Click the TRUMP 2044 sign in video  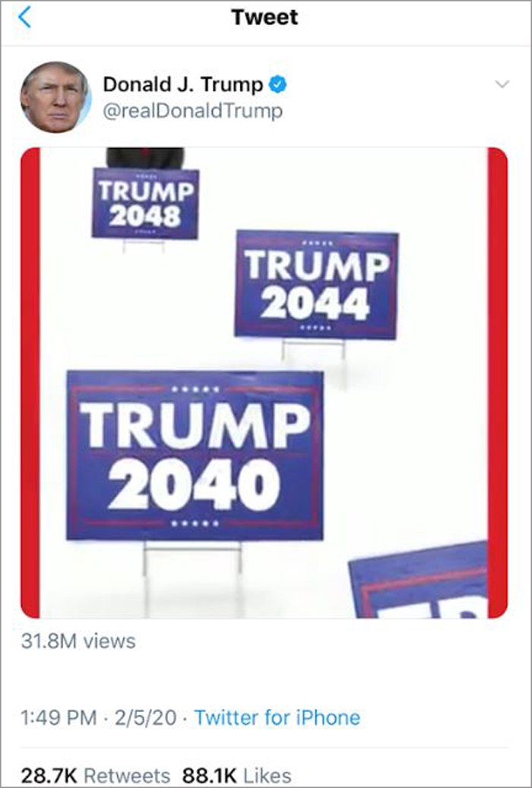[x=316, y=284]
